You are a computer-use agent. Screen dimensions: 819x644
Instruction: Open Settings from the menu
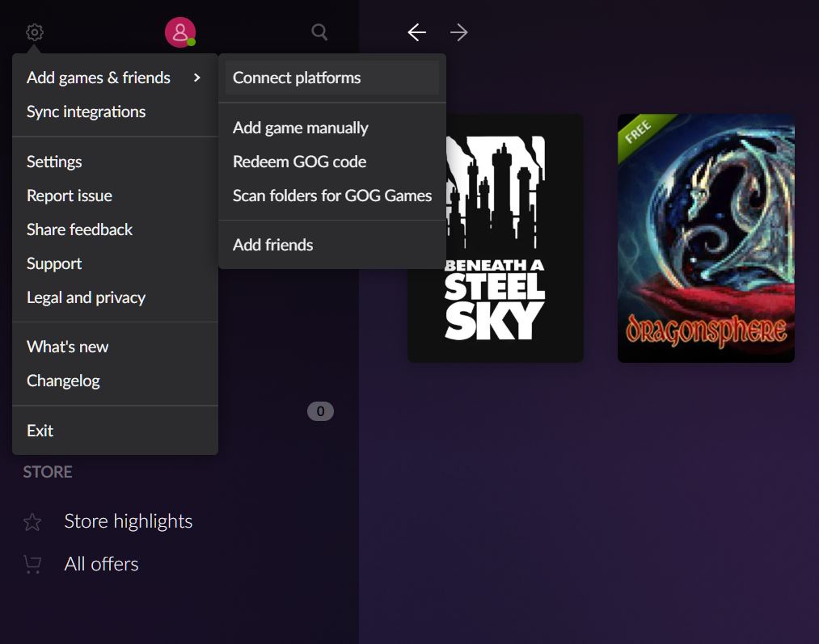pyautogui.click(x=115, y=162)
